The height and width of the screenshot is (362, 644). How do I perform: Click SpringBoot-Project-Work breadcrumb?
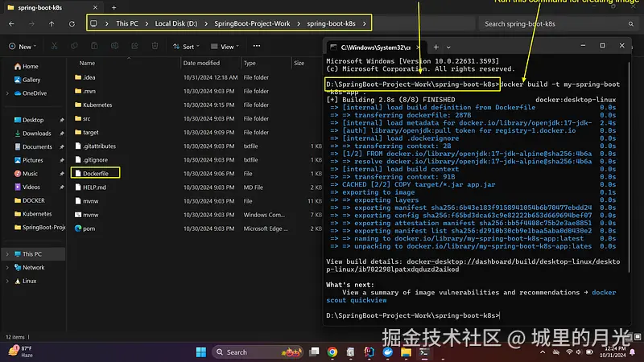point(252,23)
